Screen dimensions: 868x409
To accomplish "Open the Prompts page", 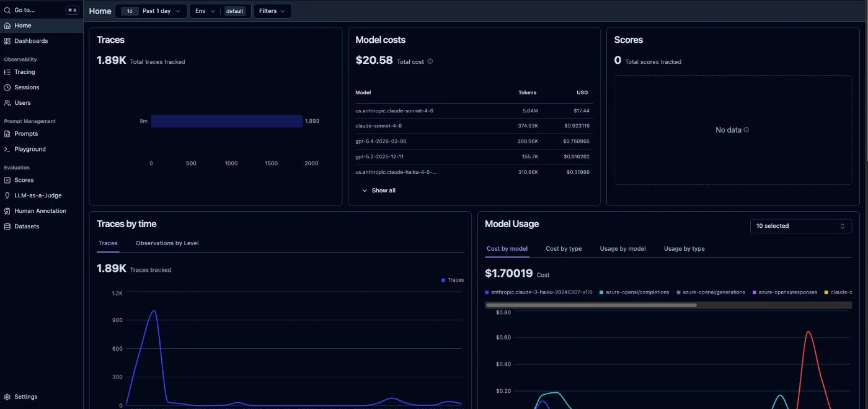I will tap(42, 134).
